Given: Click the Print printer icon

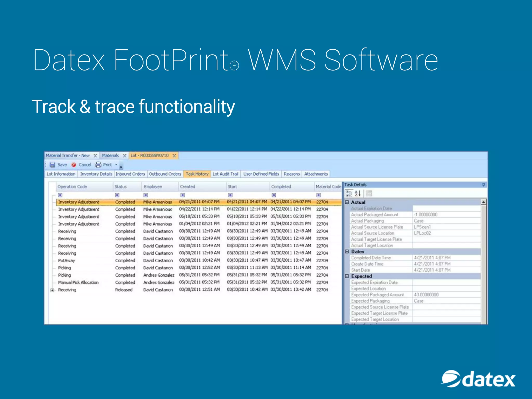Looking at the screenshot, I should tap(98, 165).
